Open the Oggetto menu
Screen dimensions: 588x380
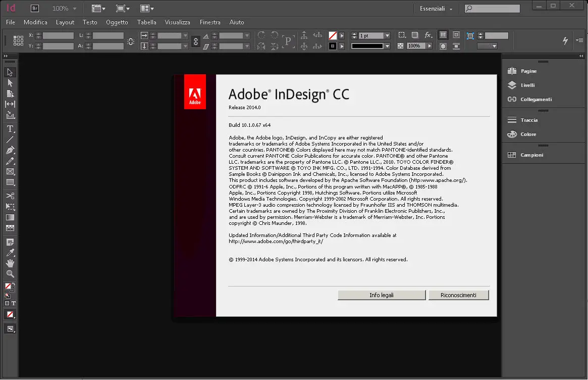(117, 22)
